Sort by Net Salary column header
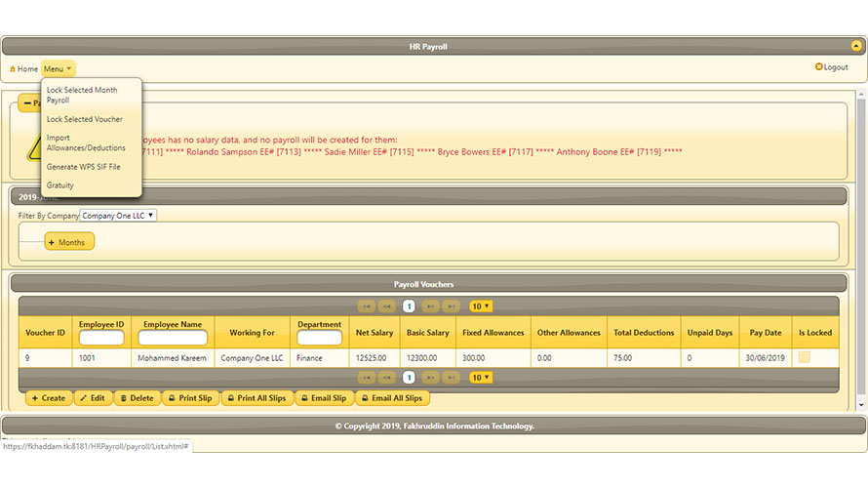 click(x=375, y=333)
